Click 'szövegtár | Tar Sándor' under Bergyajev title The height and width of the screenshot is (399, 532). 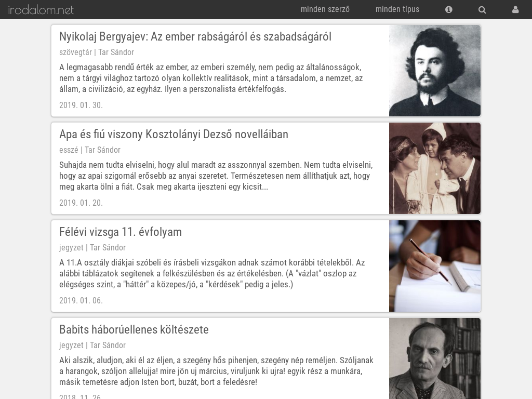pos(97,52)
